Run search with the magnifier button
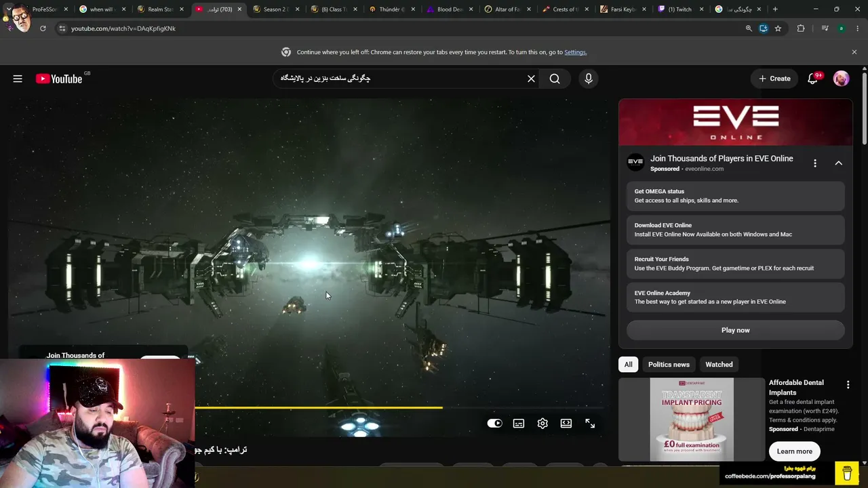The height and width of the screenshot is (488, 868). click(x=555, y=79)
